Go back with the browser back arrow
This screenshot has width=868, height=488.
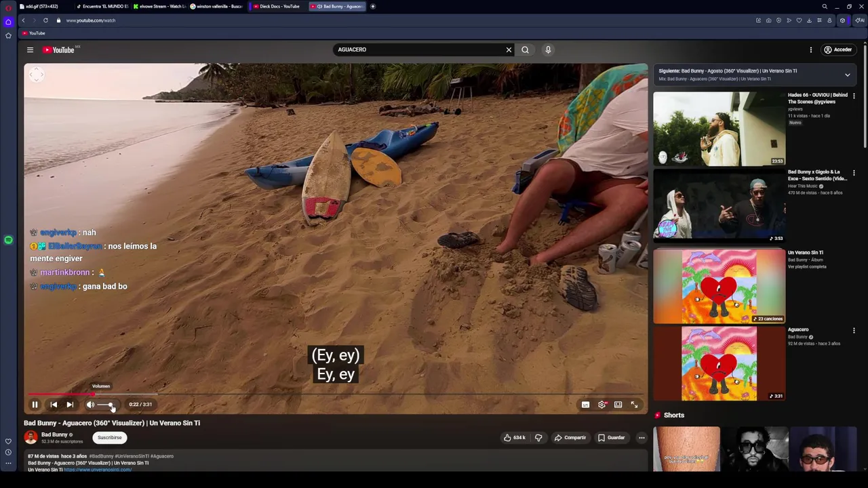[23, 20]
